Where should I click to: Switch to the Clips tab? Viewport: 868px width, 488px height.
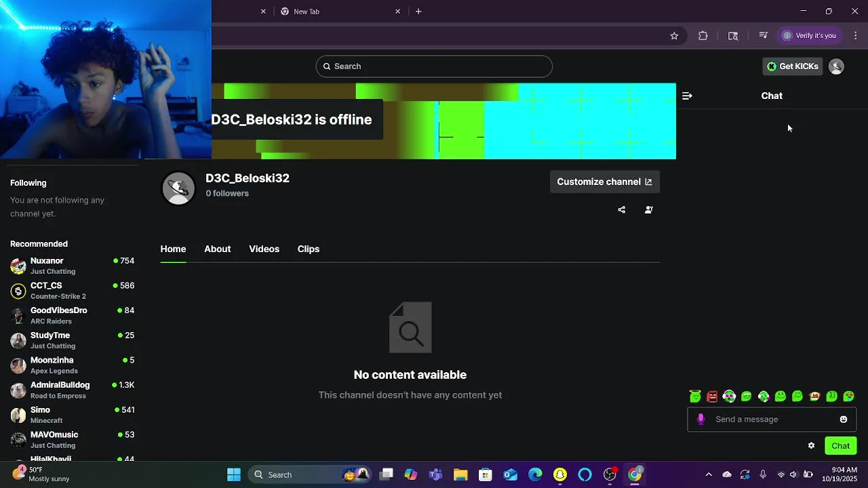coord(309,249)
